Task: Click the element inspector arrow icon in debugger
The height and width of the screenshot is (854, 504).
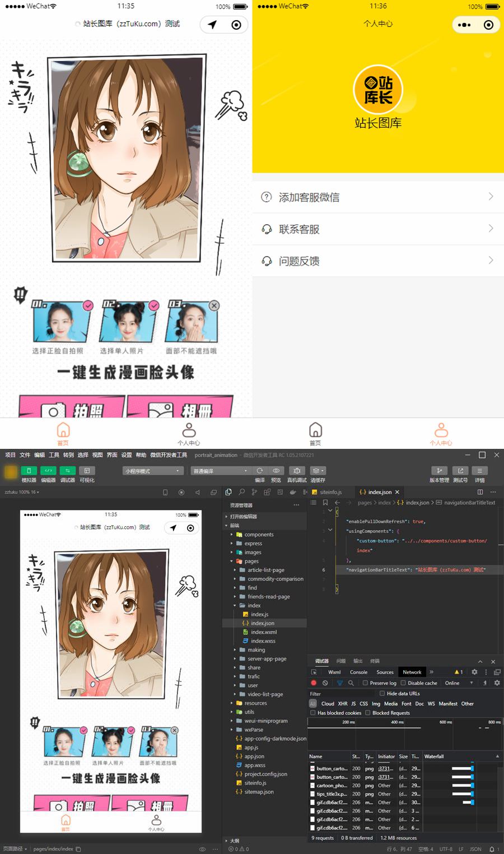Action: (314, 672)
